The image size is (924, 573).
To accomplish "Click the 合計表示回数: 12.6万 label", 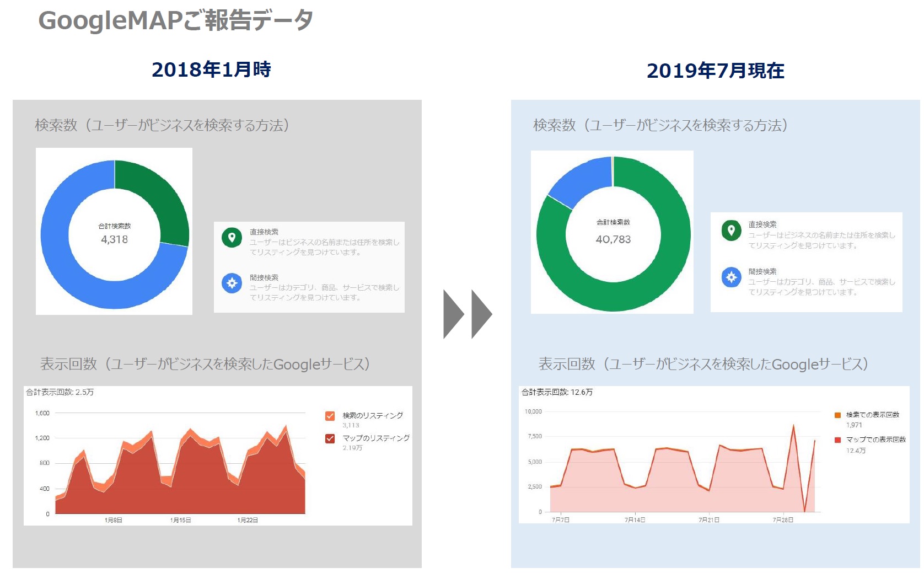I will click(x=557, y=392).
